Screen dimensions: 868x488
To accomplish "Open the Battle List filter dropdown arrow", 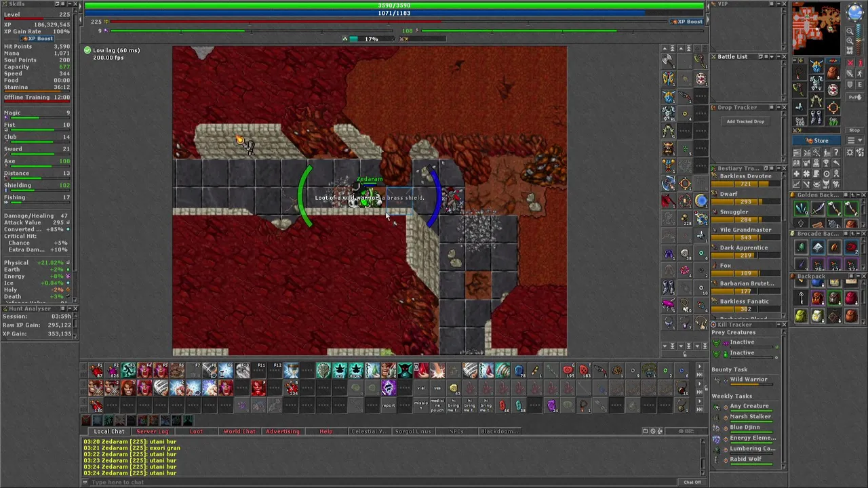I will pyautogui.click(x=772, y=57).
